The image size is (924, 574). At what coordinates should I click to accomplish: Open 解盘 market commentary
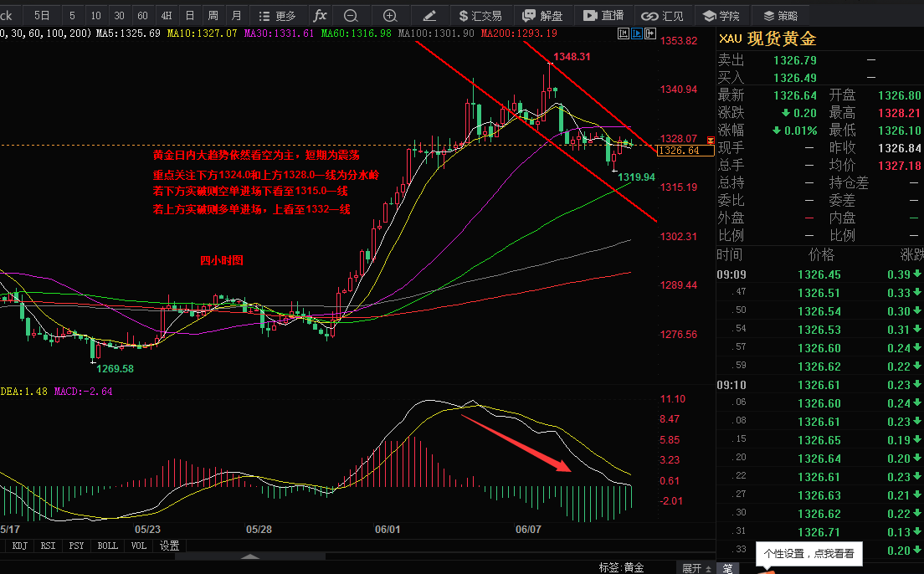[x=542, y=16]
